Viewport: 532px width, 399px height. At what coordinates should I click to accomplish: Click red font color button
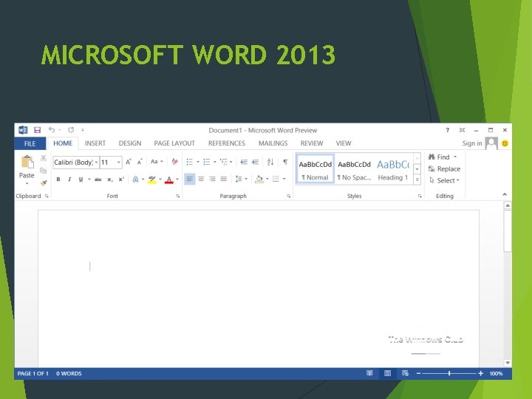point(169,179)
